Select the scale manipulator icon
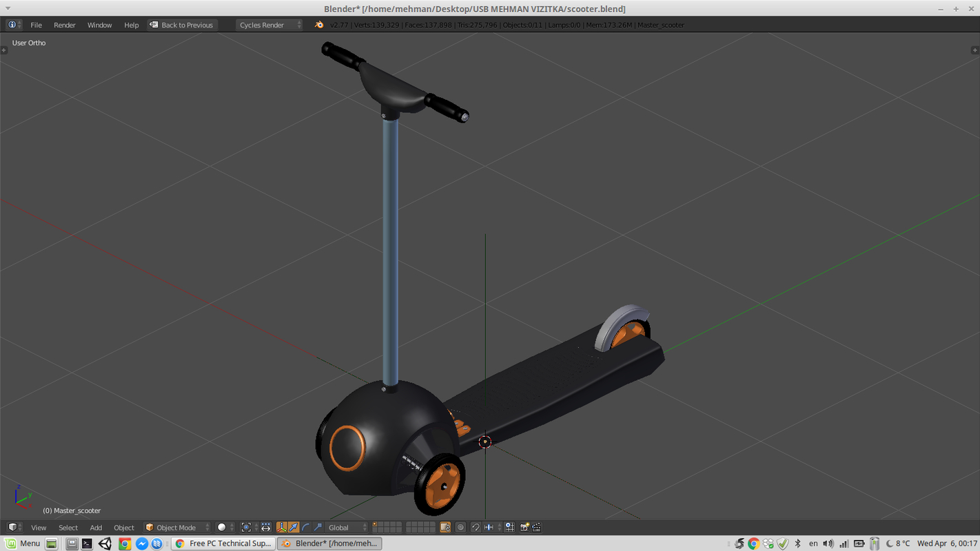This screenshot has height=551, width=980. (x=318, y=527)
